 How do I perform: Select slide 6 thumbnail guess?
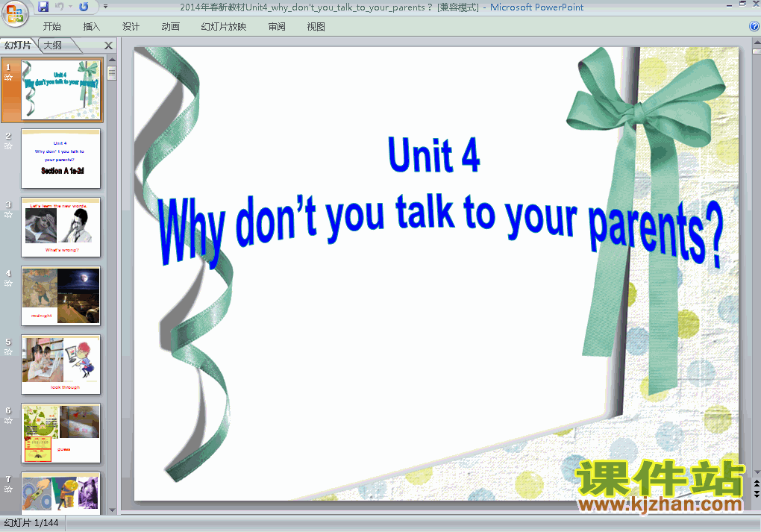tap(61, 433)
